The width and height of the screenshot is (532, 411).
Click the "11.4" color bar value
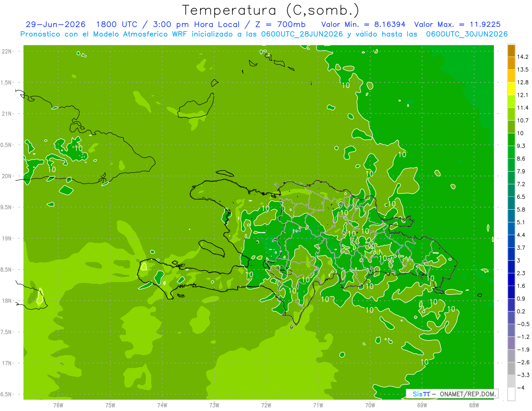click(523, 108)
